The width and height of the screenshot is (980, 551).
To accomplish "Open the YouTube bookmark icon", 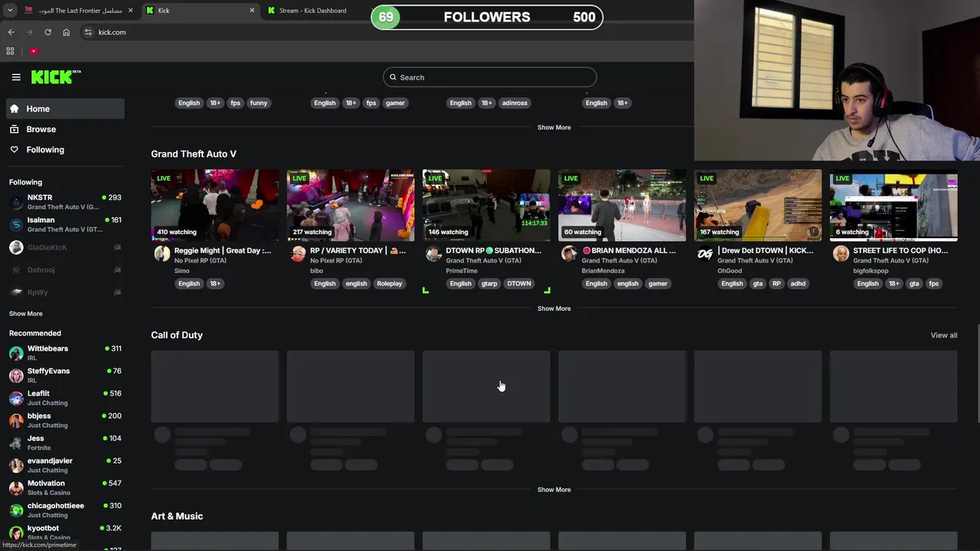I will [x=34, y=51].
